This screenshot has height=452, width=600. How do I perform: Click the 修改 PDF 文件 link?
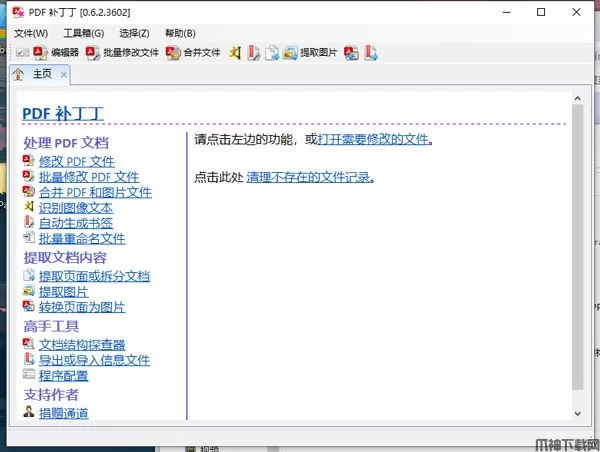click(x=76, y=161)
